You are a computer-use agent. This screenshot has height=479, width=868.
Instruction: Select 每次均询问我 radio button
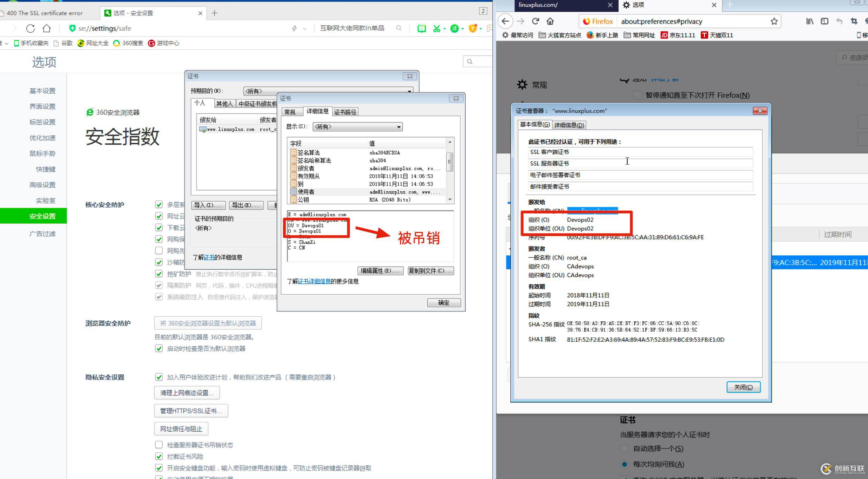(x=624, y=464)
